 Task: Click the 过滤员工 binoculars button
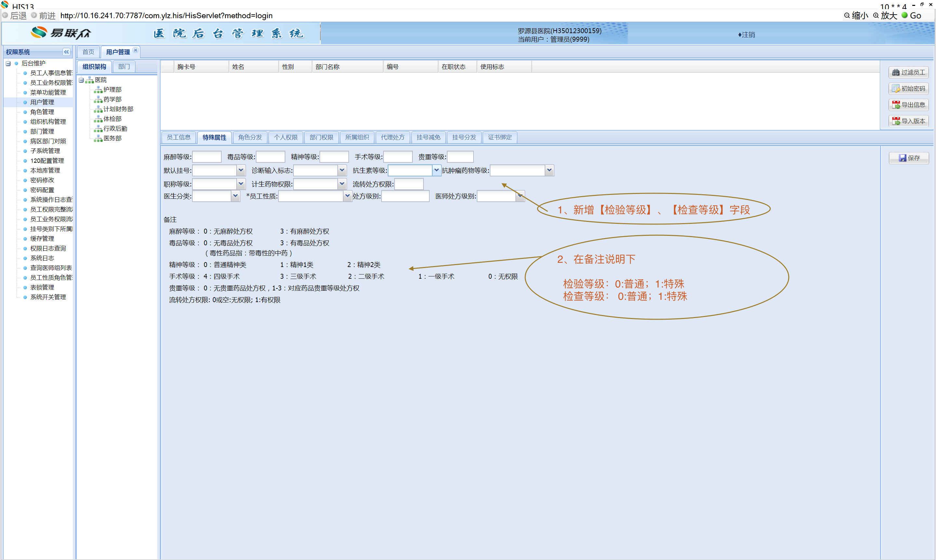click(x=908, y=72)
